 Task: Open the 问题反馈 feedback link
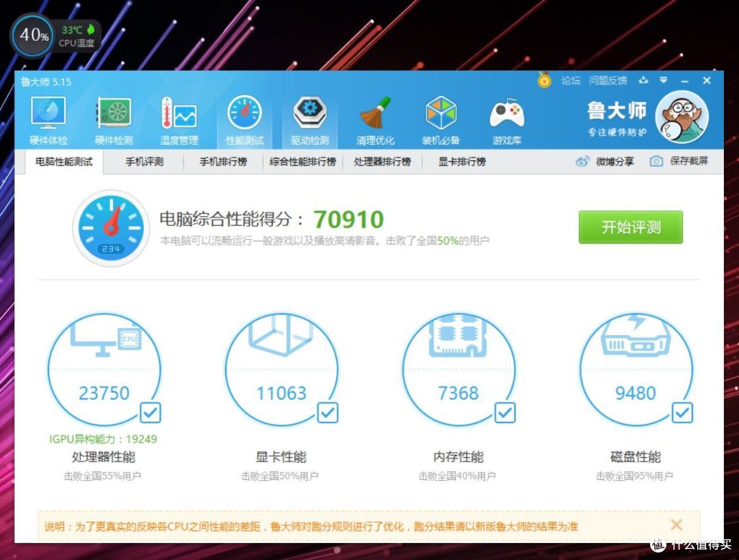point(608,81)
